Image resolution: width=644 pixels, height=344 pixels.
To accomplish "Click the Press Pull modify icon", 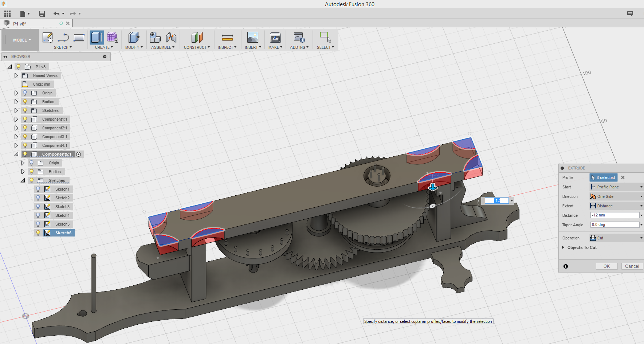I will pyautogui.click(x=134, y=37).
